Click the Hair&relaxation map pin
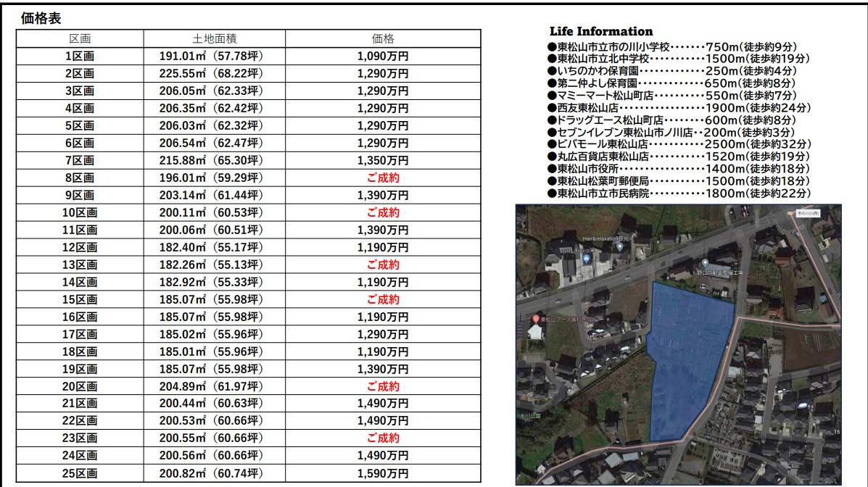 click(x=619, y=247)
